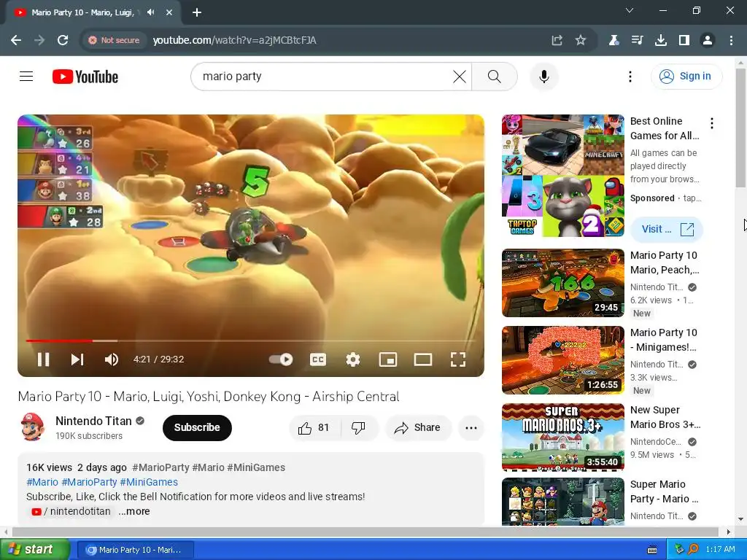The width and height of the screenshot is (747, 560).
Task: Select Mario Party 10 taskbar button
Action: pyautogui.click(x=135, y=550)
